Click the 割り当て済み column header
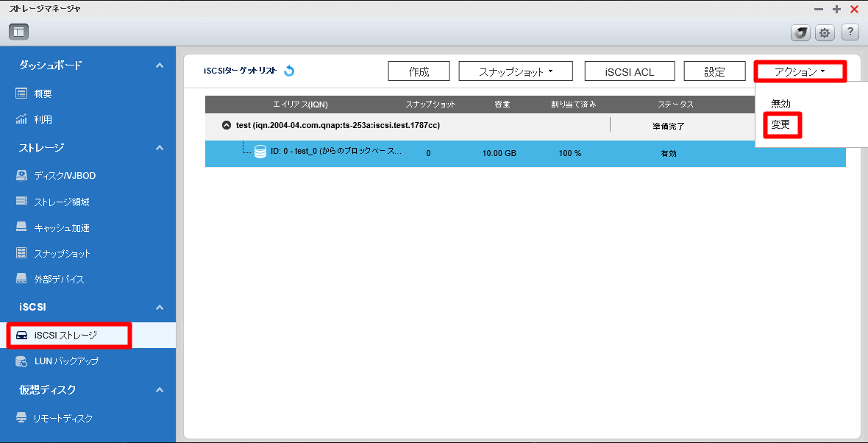 pos(574,104)
